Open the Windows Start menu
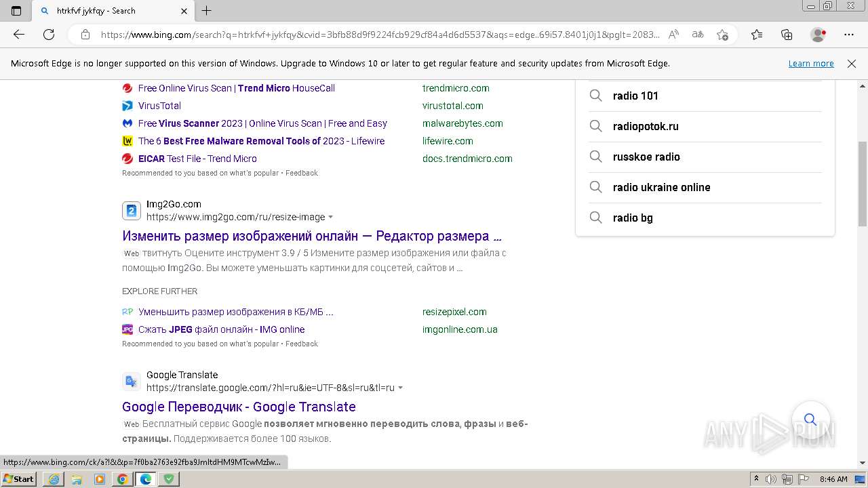868x488 pixels. pos(19,479)
